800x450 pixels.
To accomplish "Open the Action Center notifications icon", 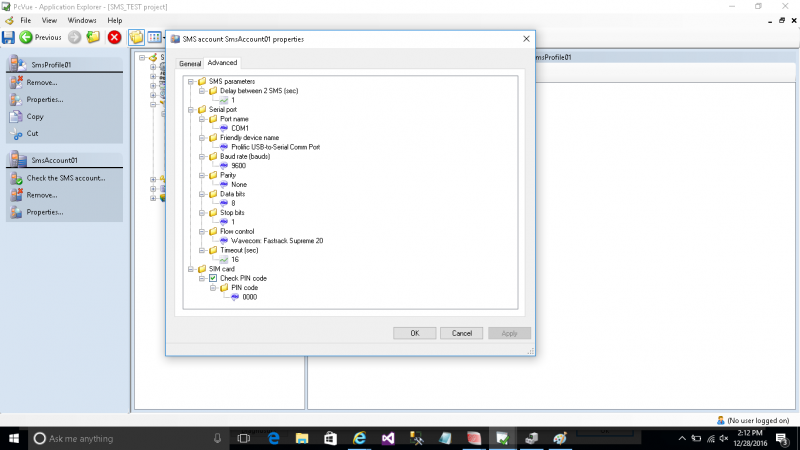I will click(782, 438).
